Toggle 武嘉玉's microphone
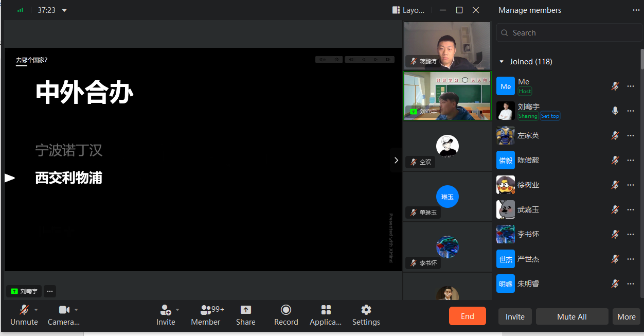 point(615,209)
